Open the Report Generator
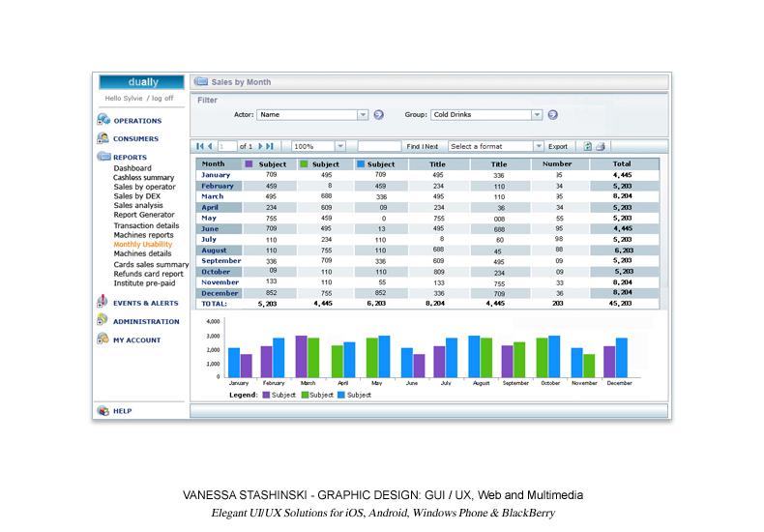Image resolution: width=764 pixels, height=532 pixels. (x=144, y=215)
